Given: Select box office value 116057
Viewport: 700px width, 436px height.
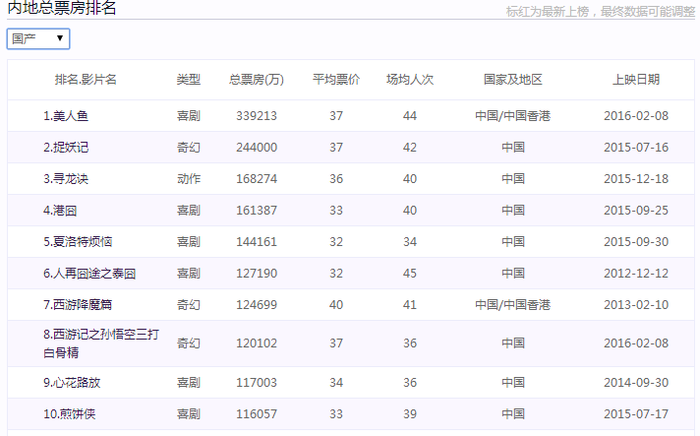Looking at the screenshot, I should [x=257, y=414].
